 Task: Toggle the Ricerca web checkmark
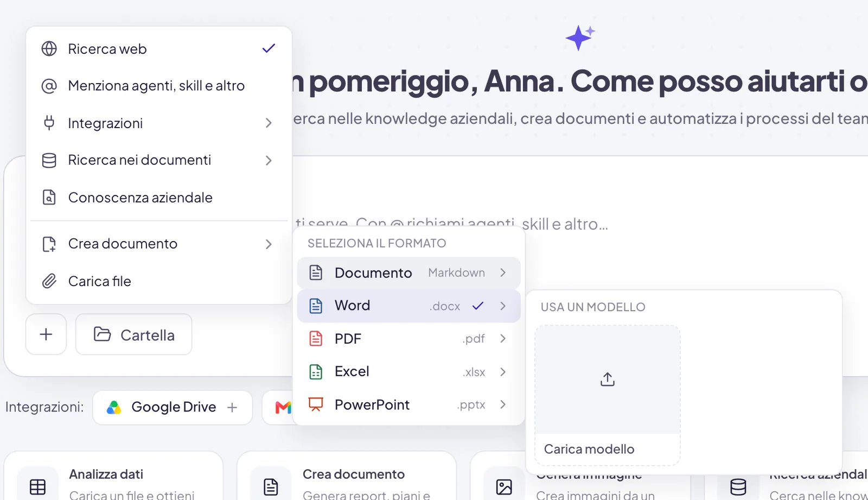pos(269,48)
